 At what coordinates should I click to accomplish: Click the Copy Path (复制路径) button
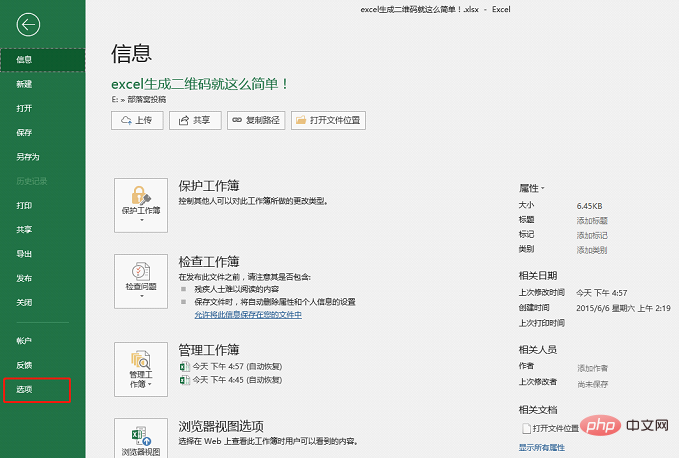[257, 120]
